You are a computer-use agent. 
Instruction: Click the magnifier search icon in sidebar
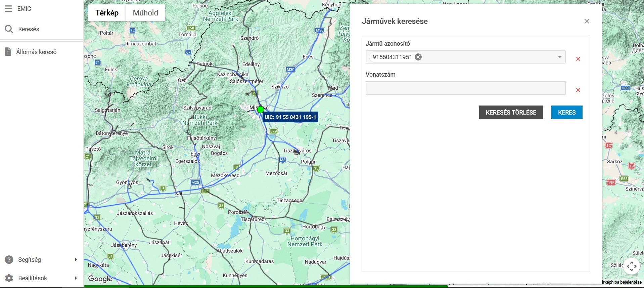click(x=9, y=29)
